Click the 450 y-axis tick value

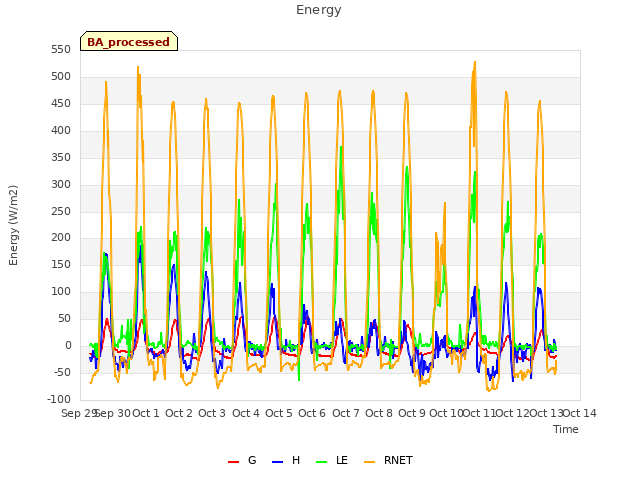pyautogui.click(x=61, y=104)
